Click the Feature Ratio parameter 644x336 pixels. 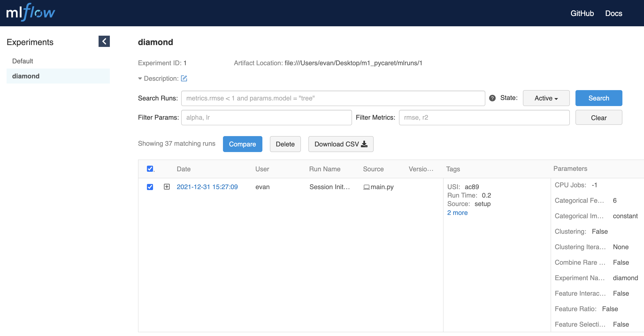pyautogui.click(x=586, y=309)
